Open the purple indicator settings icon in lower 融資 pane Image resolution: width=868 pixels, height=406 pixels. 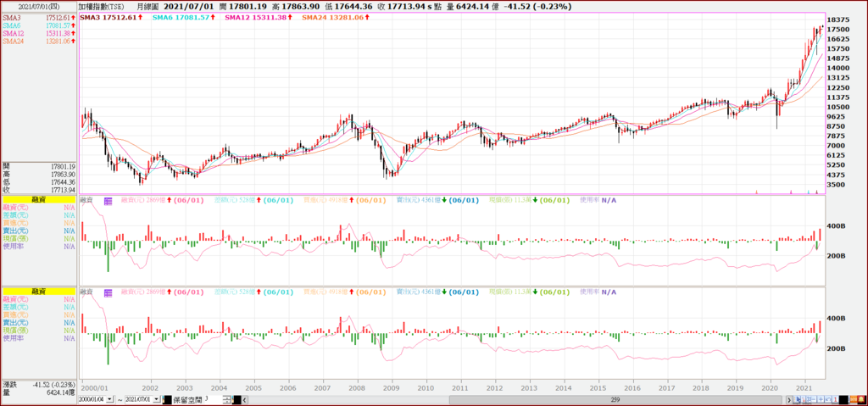(x=108, y=292)
